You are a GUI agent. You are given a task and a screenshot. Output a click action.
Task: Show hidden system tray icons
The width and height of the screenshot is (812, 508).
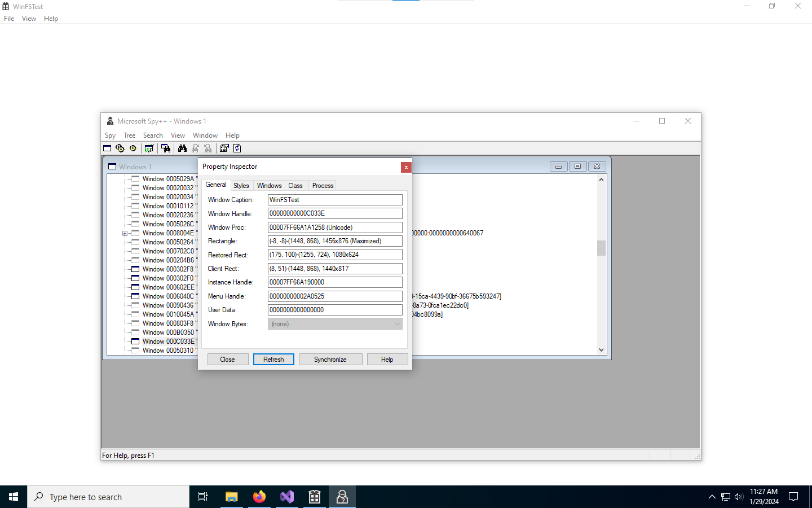coord(712,497)
